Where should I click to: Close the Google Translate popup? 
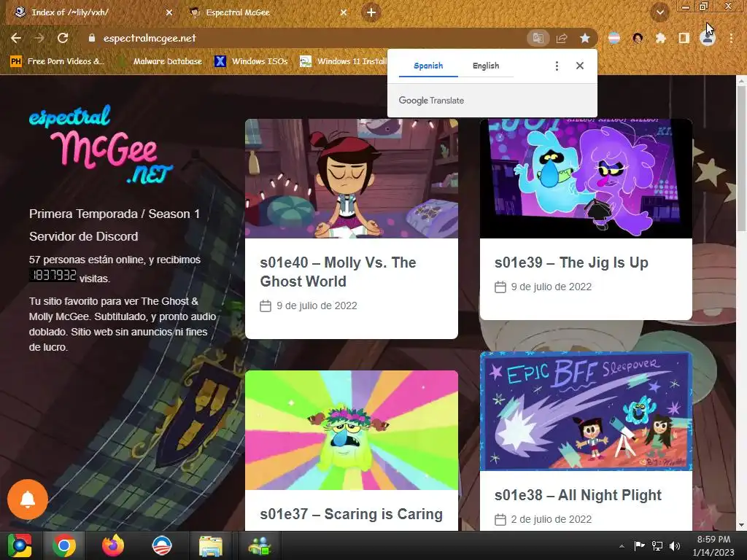click(579, 66)
